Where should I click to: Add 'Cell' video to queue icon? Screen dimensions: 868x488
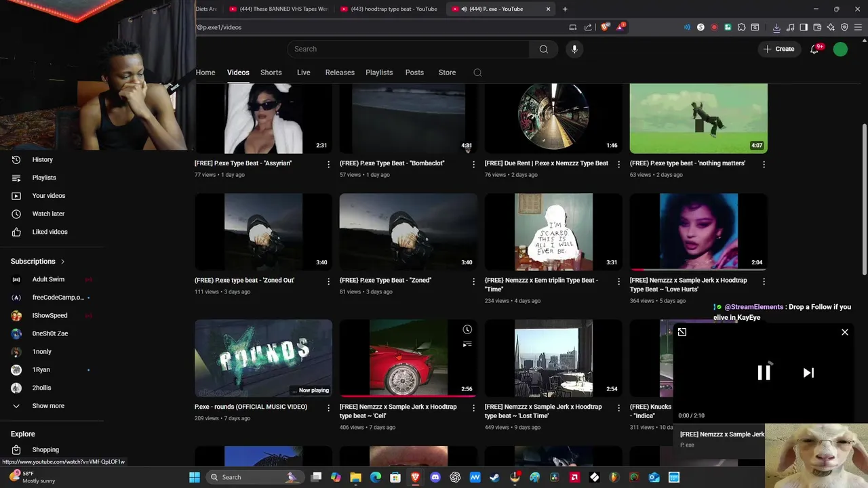(467, 344)
